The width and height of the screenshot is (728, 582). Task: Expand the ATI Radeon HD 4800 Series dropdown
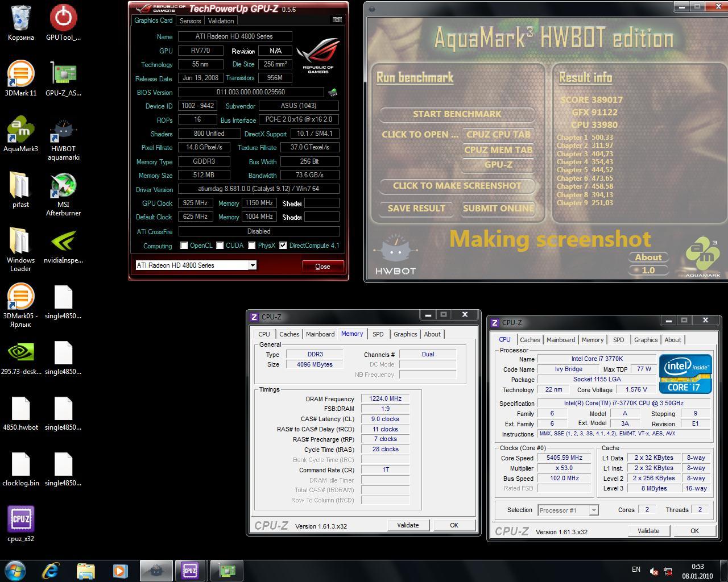click(x=252, y=265)
